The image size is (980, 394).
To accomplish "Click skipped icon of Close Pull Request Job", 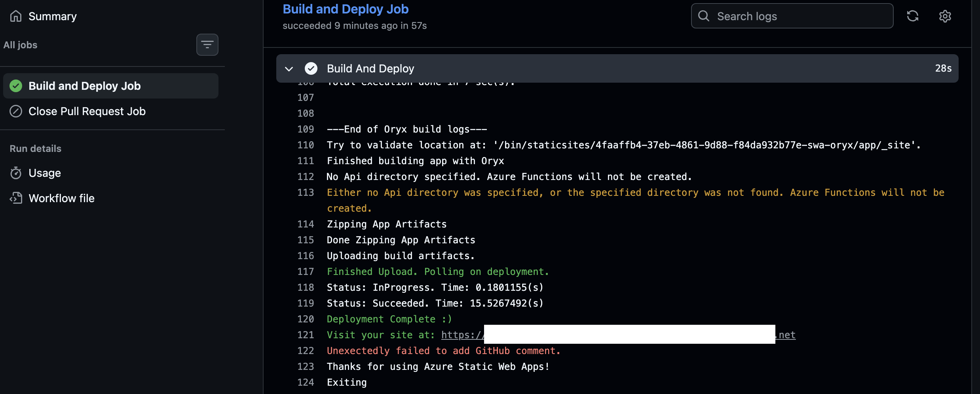I will 16,111.
